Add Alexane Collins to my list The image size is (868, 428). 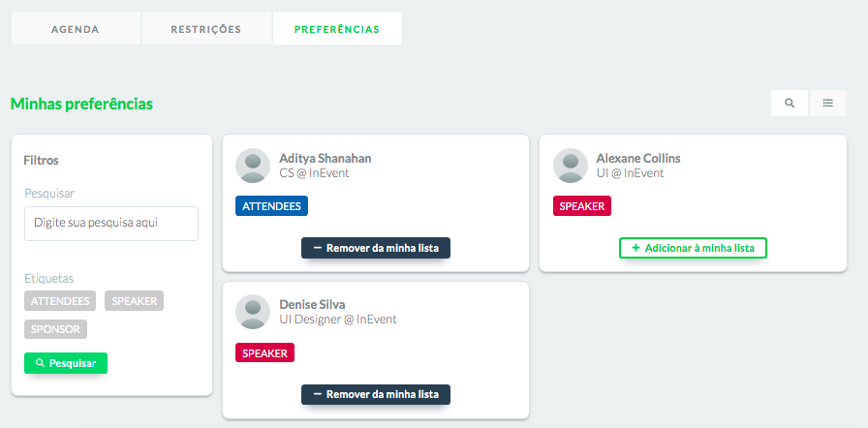pos(693,248)
